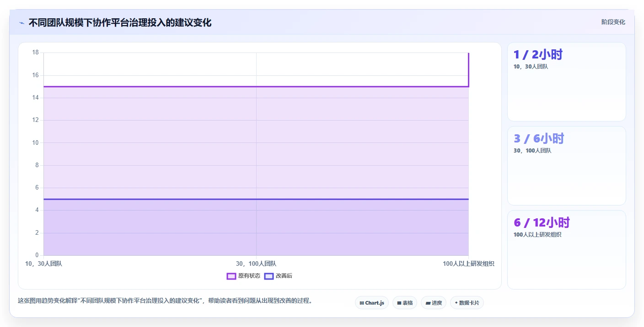This screenshot has width=644, height=327.
Task: Click the 100人以上研发组织 caption in third card
Action: coord(537,235)
